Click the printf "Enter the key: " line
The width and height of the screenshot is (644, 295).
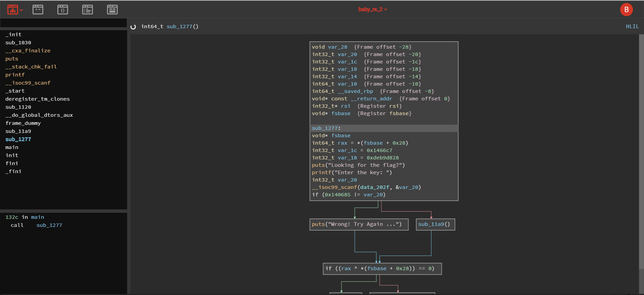(x=352, y=173)
